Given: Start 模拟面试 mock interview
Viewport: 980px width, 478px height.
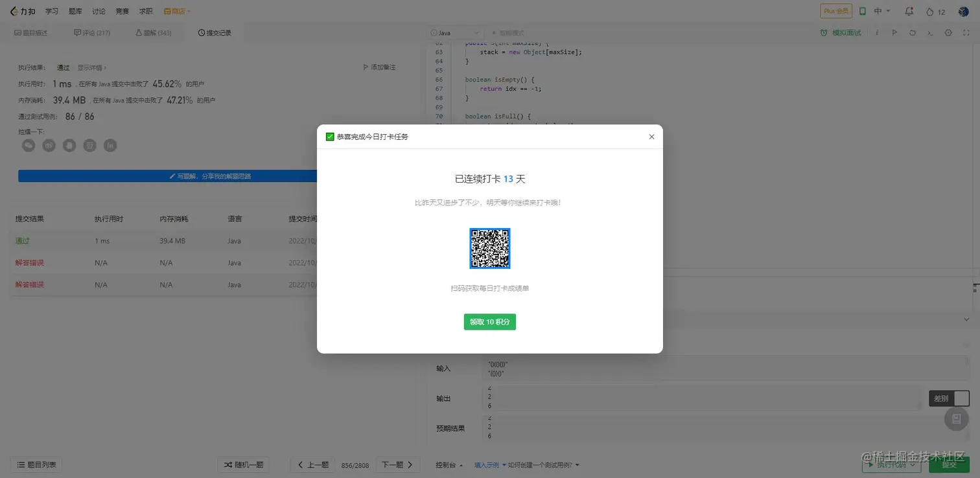Looking at the screenshot, I should [841, 33].
